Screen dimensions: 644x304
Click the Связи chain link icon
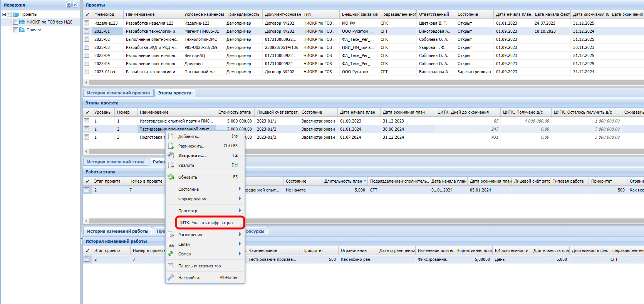[171, 244]
